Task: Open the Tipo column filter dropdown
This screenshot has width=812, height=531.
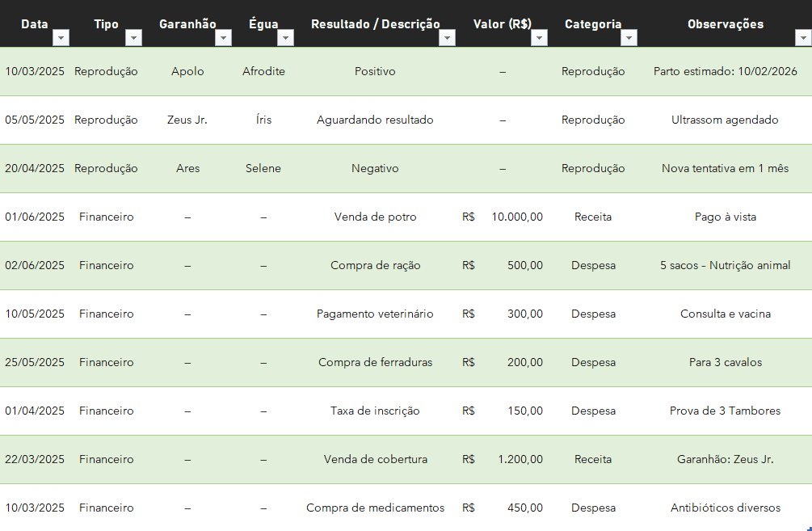Action: coord(134,37)
